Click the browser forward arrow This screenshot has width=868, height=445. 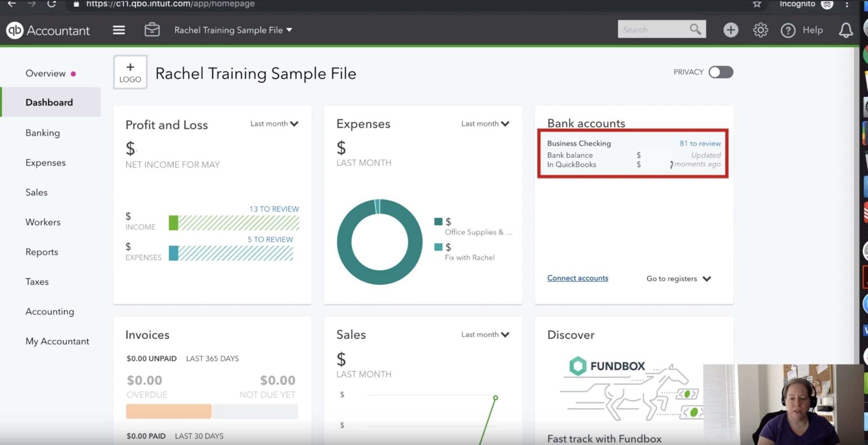point(32,4)
